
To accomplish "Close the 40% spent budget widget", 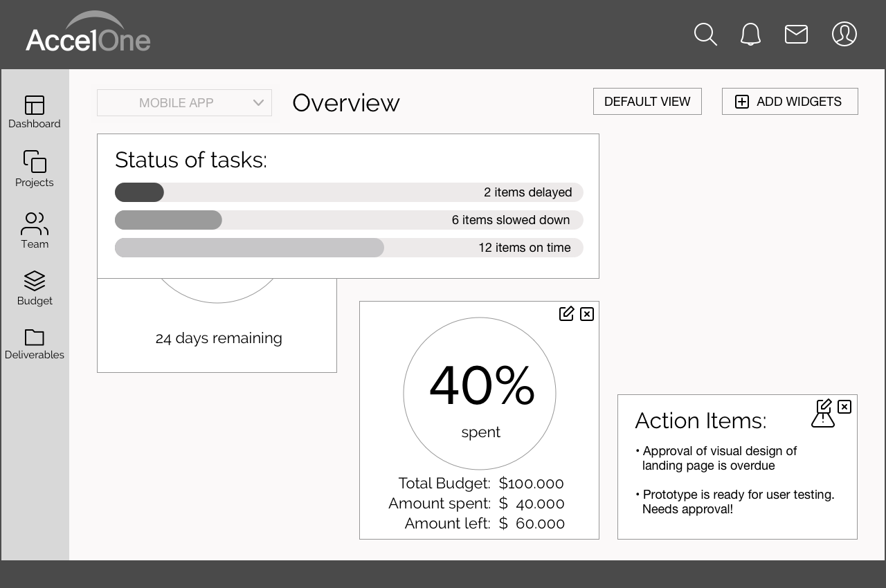I will click(587, 314).
